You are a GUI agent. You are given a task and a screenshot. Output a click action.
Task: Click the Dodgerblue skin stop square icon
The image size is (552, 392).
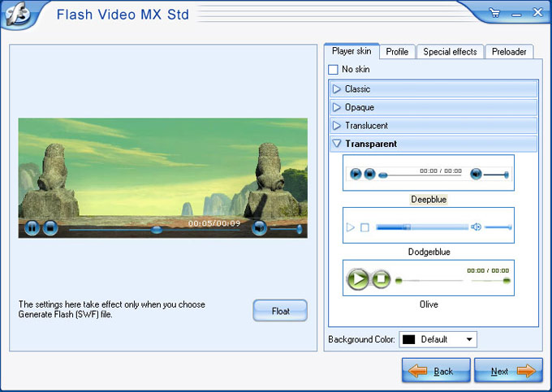[x=364, y=228]
